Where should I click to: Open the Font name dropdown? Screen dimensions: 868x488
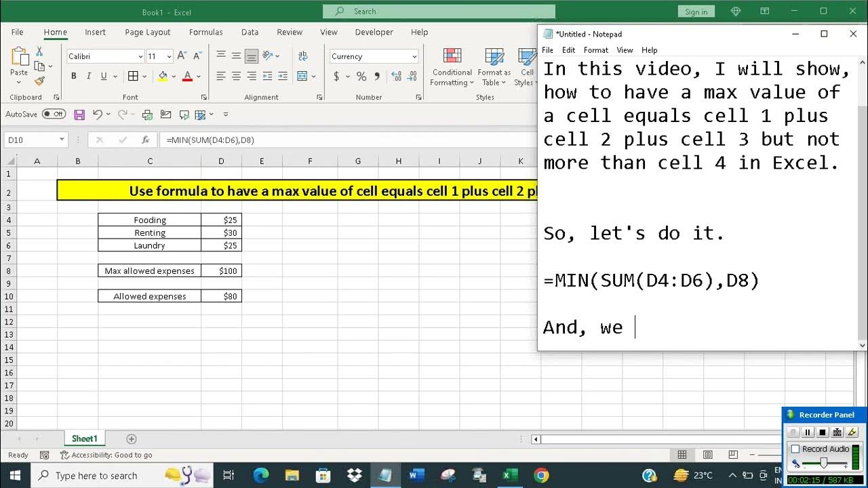(x=140, y=57)
